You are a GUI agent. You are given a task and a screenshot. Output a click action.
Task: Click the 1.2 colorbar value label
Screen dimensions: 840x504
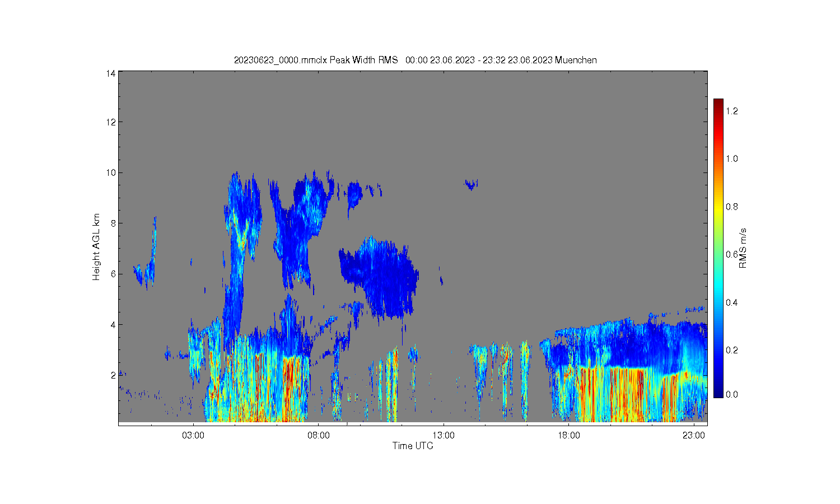click(x=732, y=111)
